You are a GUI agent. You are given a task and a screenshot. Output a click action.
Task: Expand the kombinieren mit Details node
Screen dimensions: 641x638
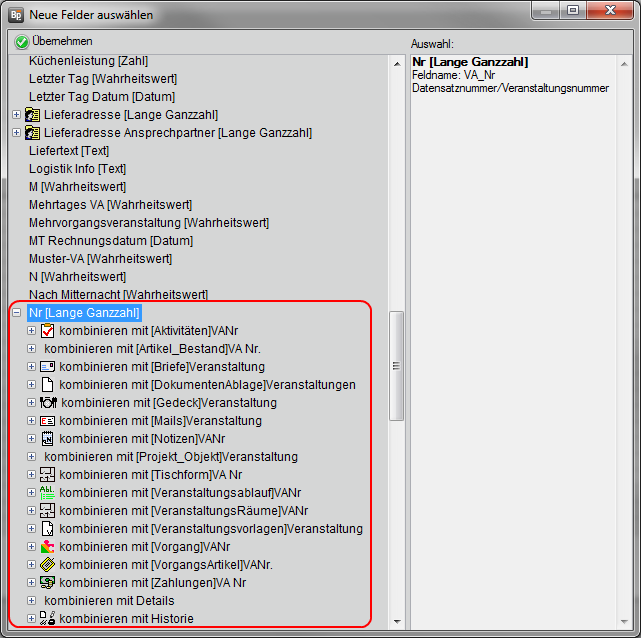(32, 601)
